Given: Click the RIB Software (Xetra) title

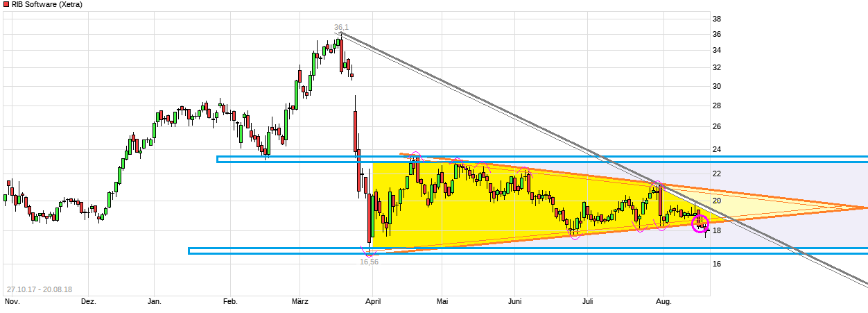Looking at the screenshot, I should click(x=46, y=5).
